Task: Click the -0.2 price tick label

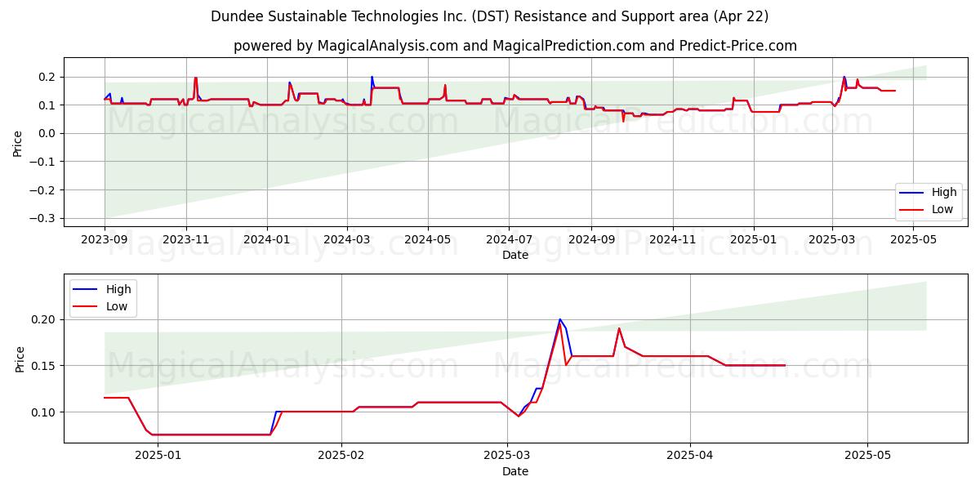Action: point(42,189)
